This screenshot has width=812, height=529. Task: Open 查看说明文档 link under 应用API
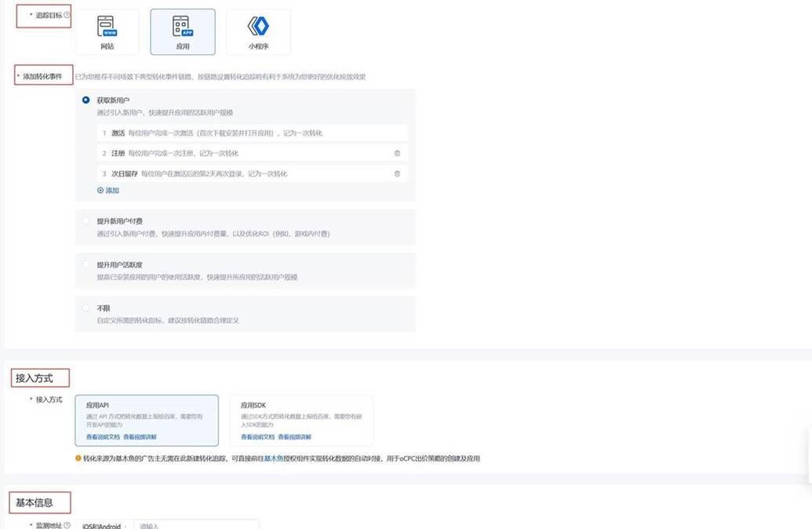(103, 436)
